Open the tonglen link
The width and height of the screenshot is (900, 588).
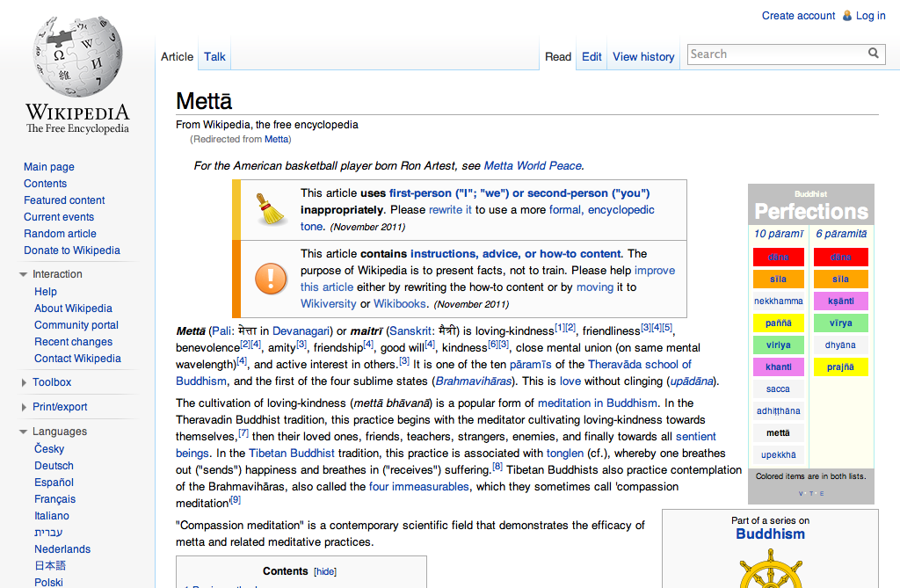[565, 454]
